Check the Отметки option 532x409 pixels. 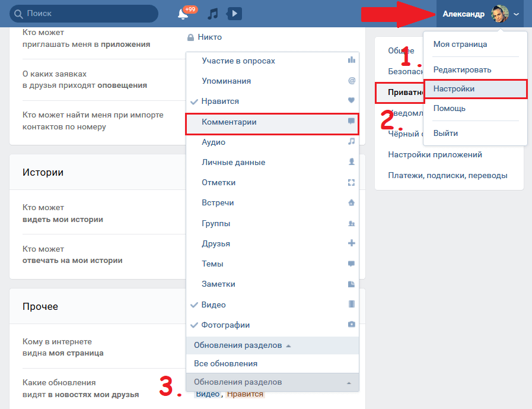tap(272, 182)
